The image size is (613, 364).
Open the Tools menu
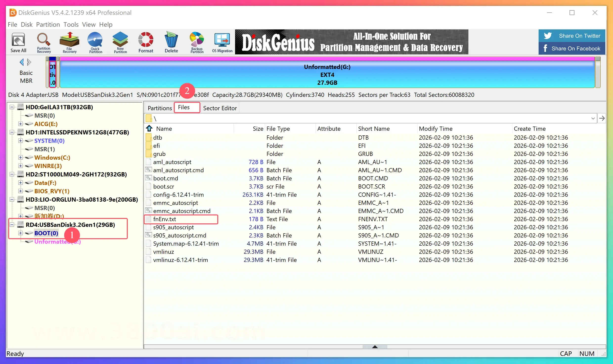71,24
